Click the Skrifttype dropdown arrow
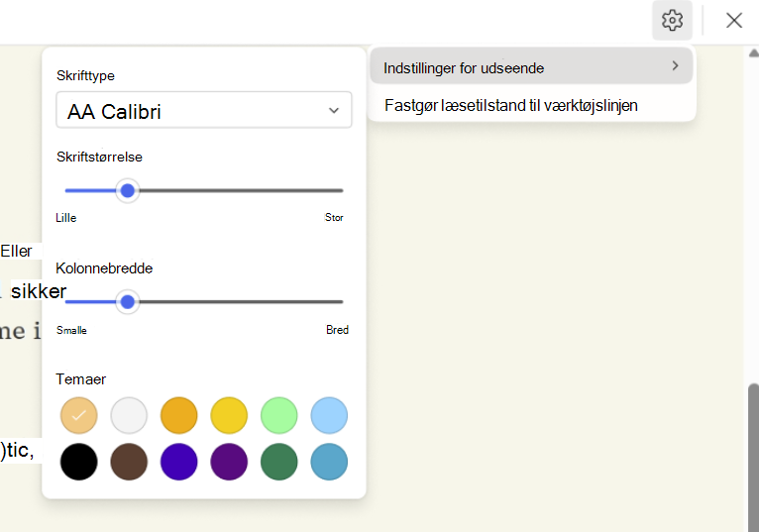Viewport: 759px width, 532px height. 334,111
